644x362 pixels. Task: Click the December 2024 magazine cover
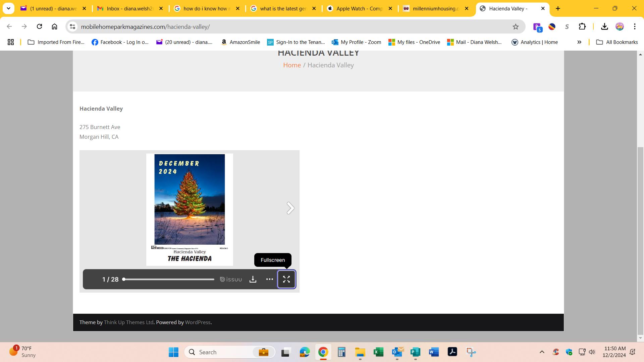190,209
